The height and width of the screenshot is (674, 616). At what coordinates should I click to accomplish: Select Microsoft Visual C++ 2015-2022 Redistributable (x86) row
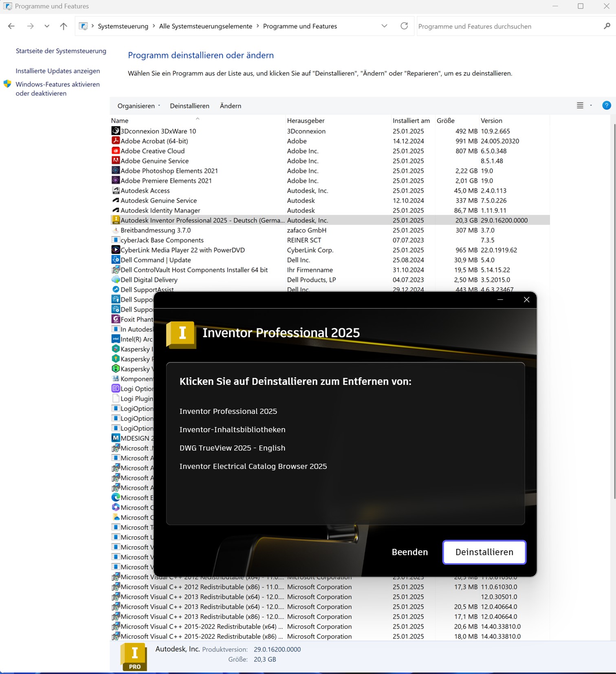coord(330,636)
